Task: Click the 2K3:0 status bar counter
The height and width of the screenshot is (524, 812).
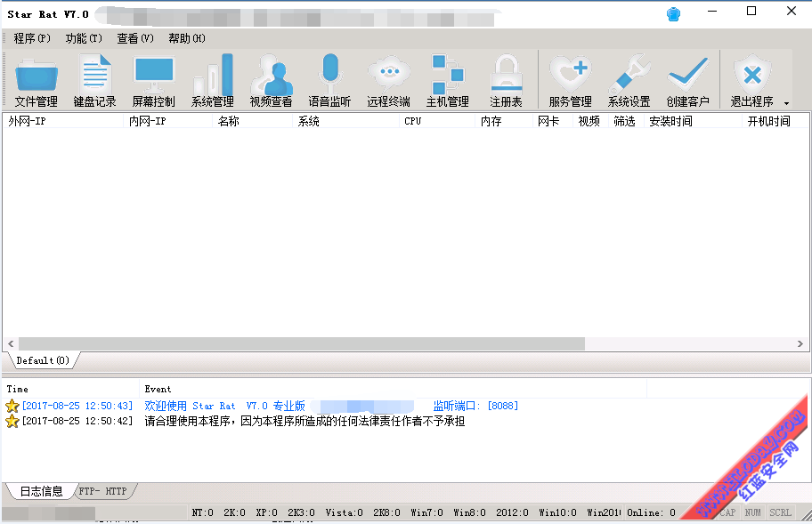Action: (x=302, y=512)
